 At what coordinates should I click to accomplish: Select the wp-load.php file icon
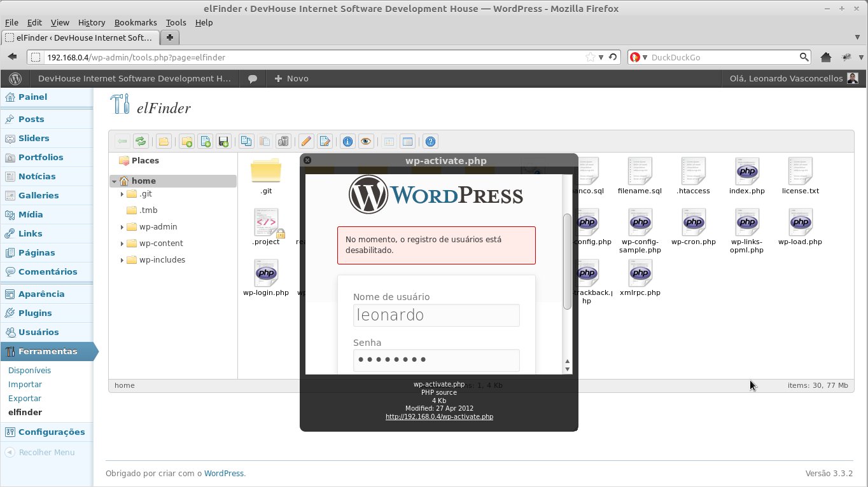point(800,223)
